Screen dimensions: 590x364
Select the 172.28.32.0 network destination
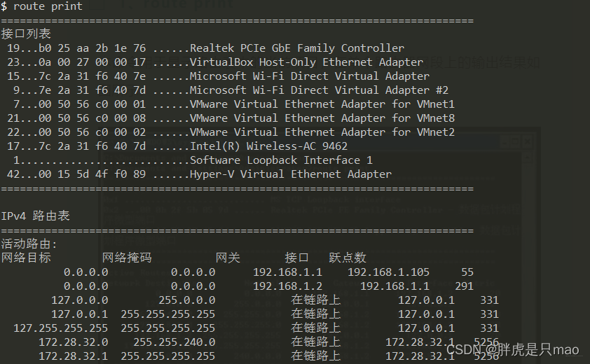pos(73,342)
